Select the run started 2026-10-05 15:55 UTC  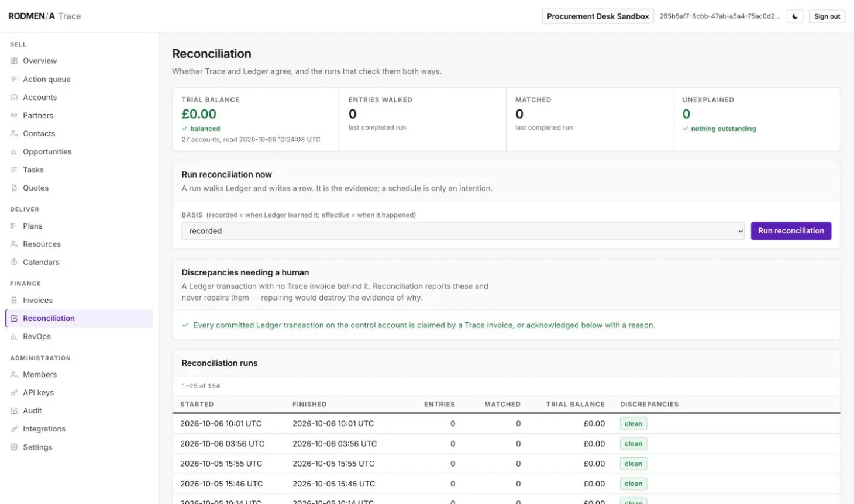point(507,464)
